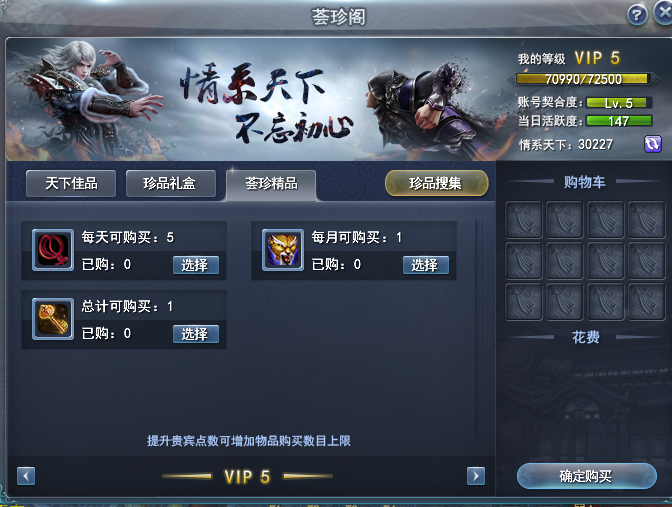
Task: Click the first empty shopping cart slot
Action: point(524,220)
